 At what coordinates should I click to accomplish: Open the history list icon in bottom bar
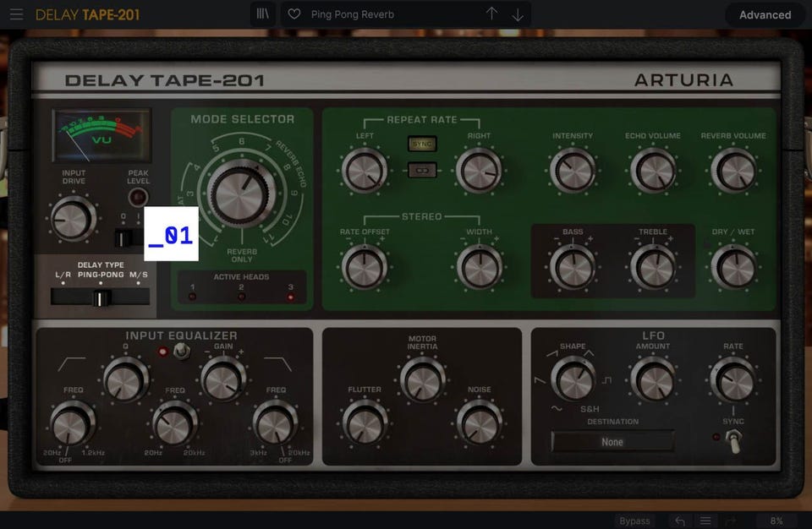(705, 521)
